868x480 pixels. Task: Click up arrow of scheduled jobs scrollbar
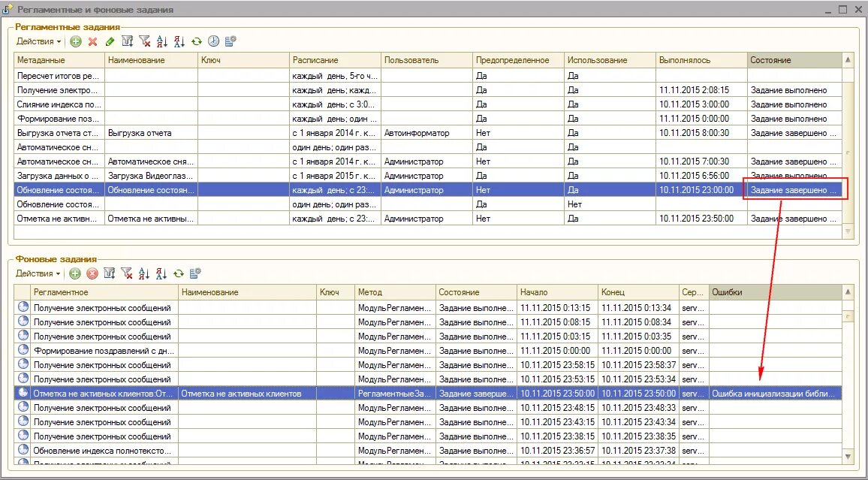pos(848,60)
